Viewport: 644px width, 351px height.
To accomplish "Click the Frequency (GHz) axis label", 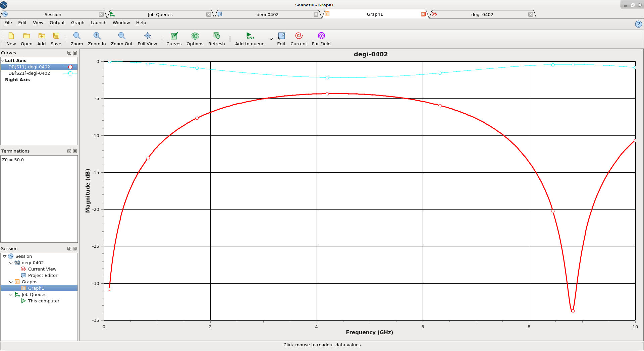I will 369,332.
